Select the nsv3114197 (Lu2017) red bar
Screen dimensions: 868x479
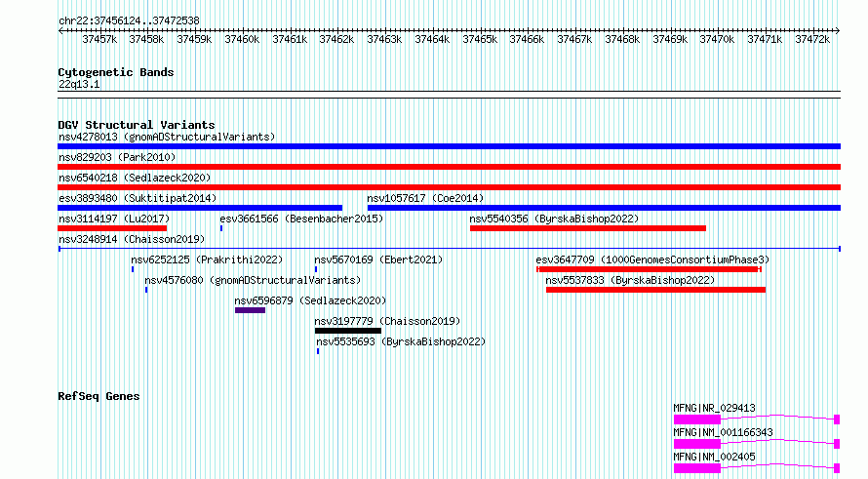coord(112,228)
